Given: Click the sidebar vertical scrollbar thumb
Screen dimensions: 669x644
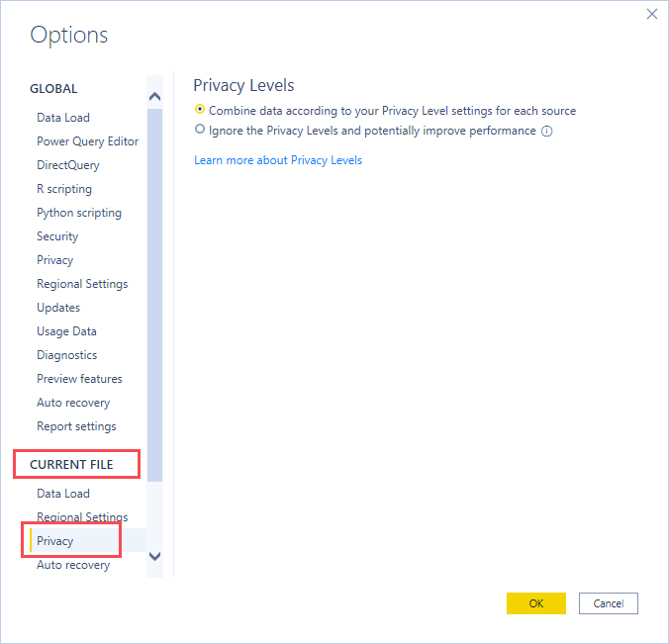Looking at the screenshot, I should [x=154, y=295].
